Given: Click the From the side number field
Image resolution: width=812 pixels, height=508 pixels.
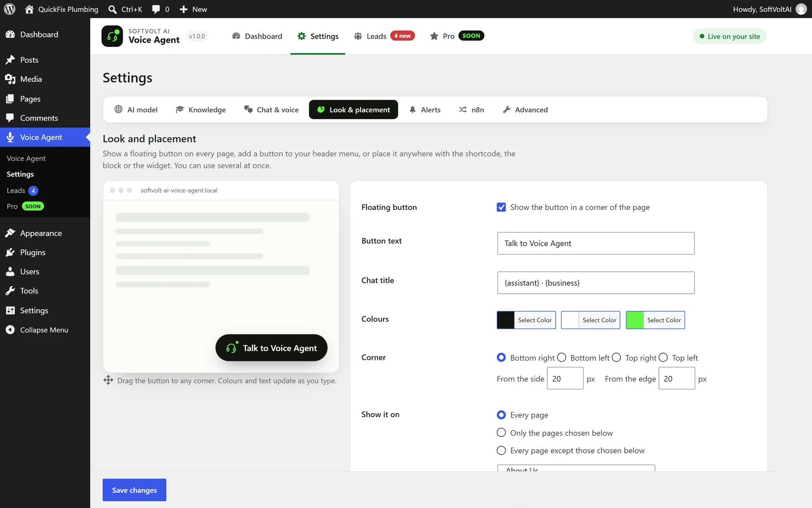Looking at the screenshot, I should (565, 378).
